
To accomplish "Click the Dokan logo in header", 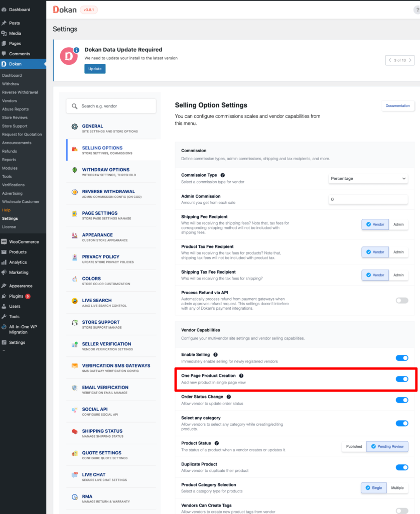I will [65, 10].
